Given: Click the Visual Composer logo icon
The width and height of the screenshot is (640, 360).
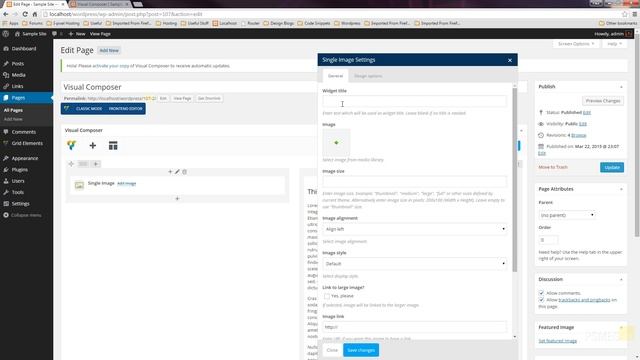Looking at the screenshot, I should [71, 145].
